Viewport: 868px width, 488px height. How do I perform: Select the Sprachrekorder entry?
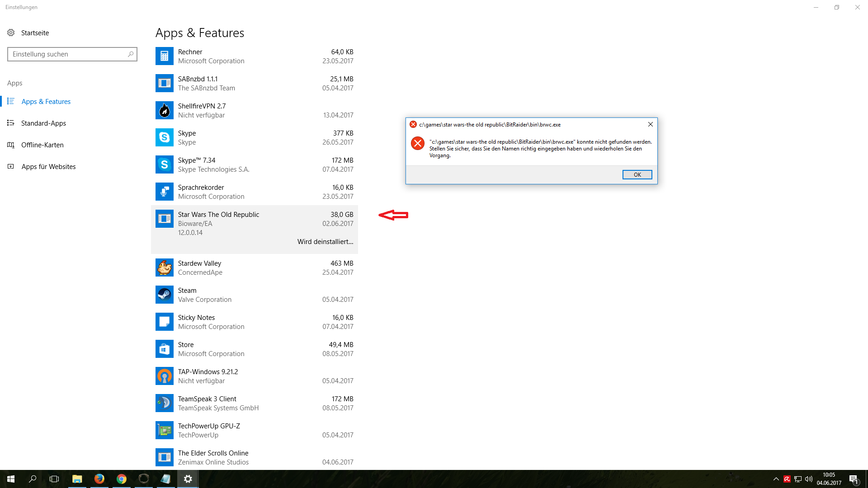255,192
